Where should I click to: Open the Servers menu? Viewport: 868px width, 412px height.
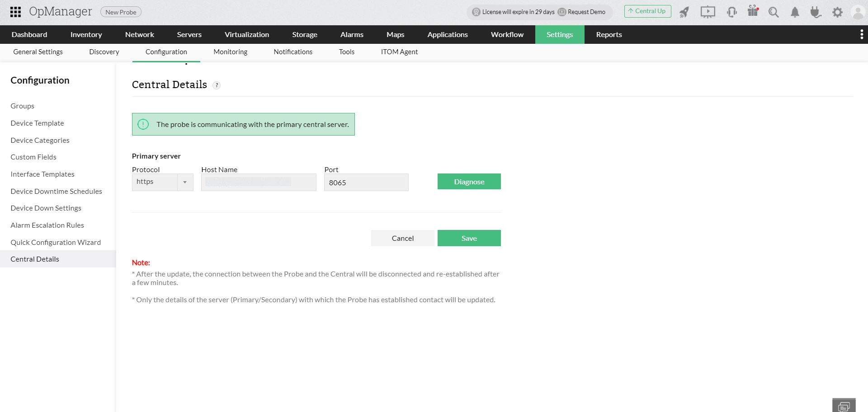coord(189,34)
